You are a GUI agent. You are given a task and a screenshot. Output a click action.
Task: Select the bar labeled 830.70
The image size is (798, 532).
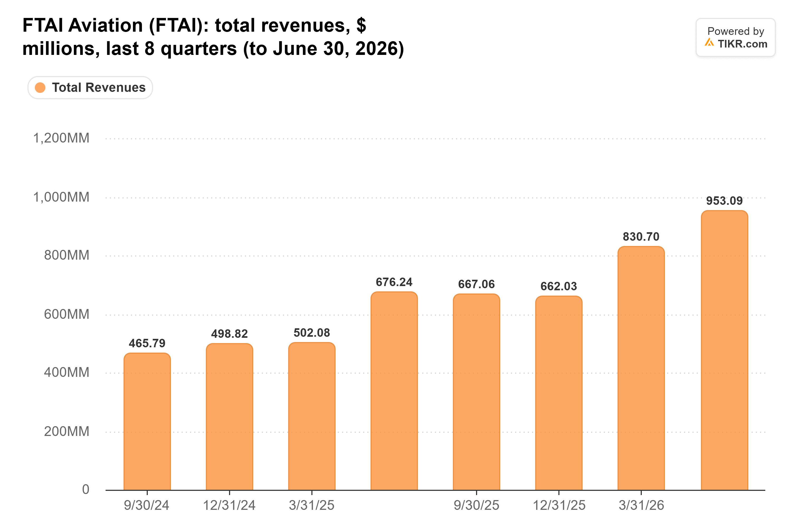[641, 368]
